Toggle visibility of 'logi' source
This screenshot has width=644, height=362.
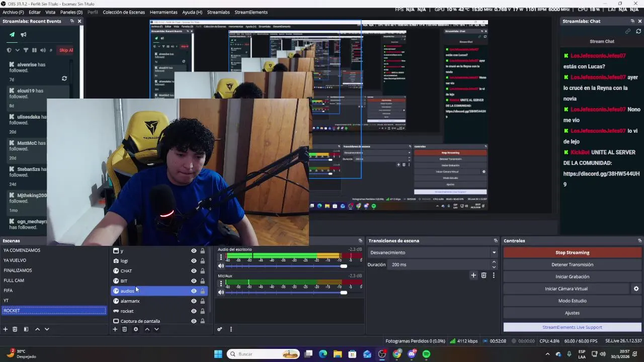point(194,261)
